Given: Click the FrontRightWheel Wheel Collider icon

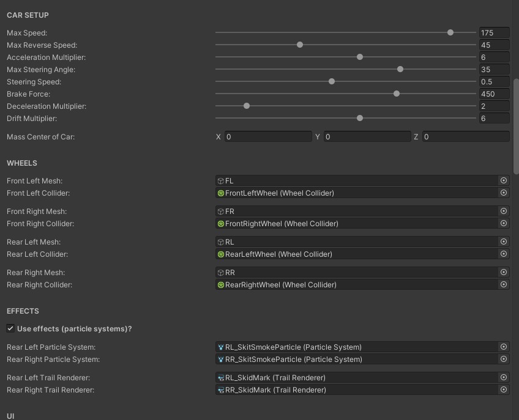Looking at the screenshot, I should (x=221, y=224).
